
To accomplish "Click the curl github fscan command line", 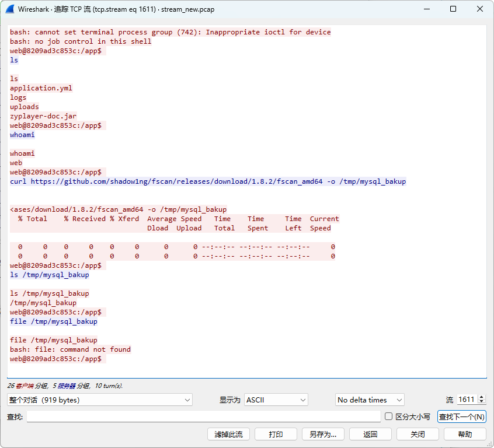I will pyautogui.click(x=208, y=181).
